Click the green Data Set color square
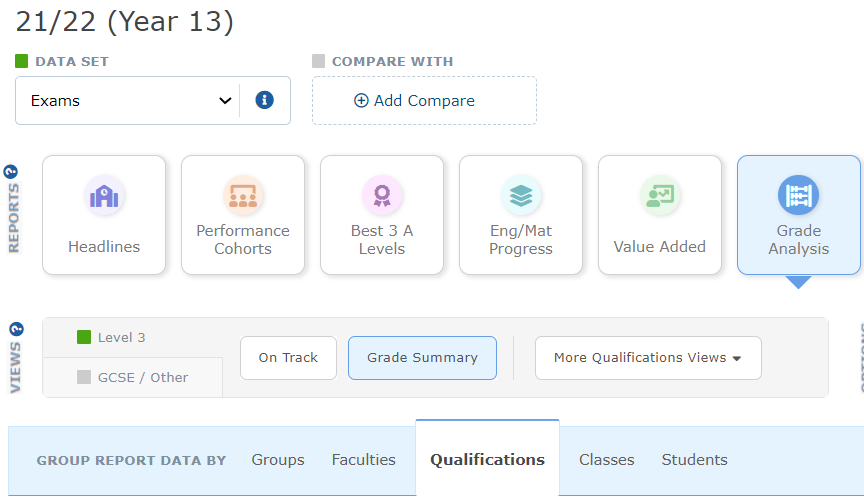864x497 pixels. (x=22, y=61)
